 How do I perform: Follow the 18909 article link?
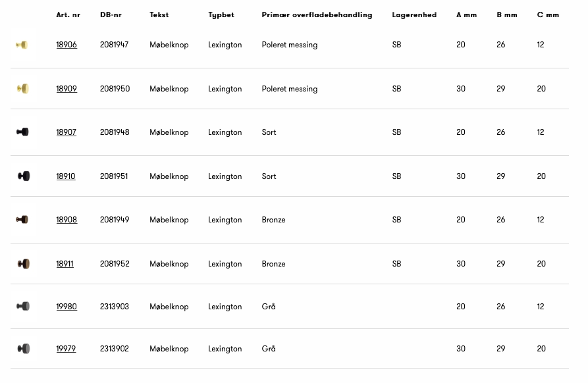(67, 89)
